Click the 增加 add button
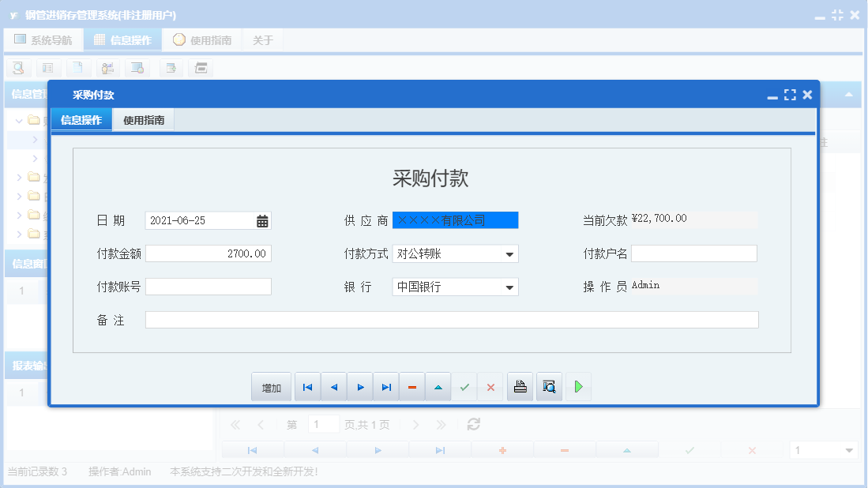This screenshot has width=868, height=488. click(271, 386)
